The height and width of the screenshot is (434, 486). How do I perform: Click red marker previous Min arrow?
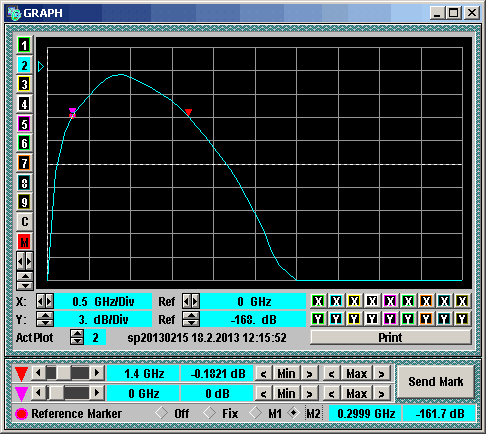(x=263, y=374)
